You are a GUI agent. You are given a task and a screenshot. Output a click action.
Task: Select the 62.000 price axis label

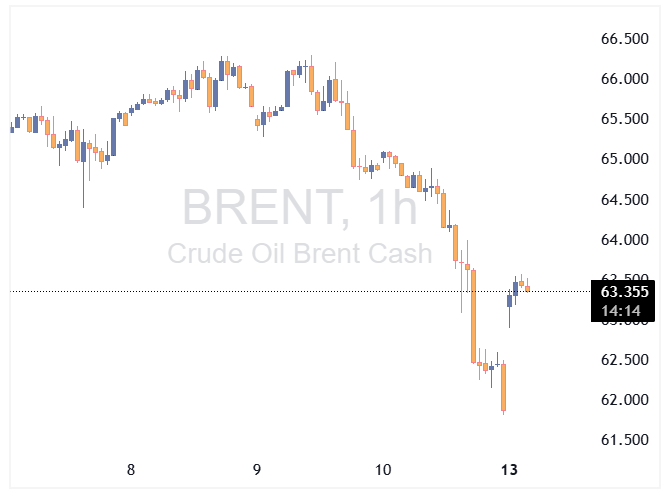[624, 400]
